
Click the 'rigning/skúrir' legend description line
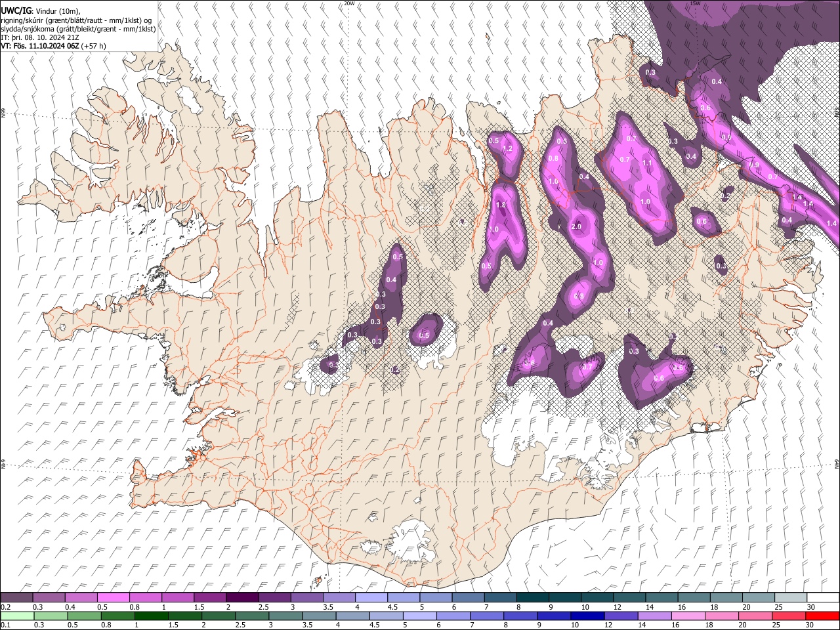(x=77, y=20)
